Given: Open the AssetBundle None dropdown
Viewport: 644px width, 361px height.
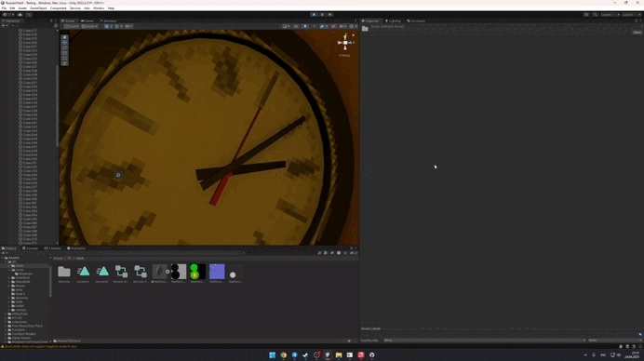Looking at the screenshot, I should tap(484, 340).
